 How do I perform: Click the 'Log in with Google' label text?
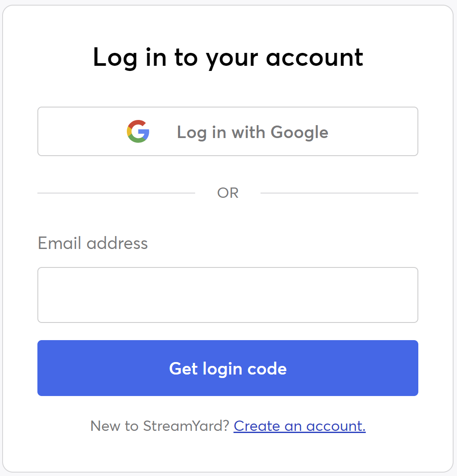pyautogui.click(x=252, y=132)
